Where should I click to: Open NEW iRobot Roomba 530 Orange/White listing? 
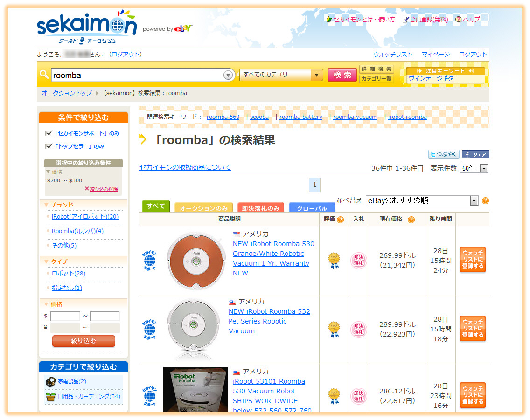273,259
